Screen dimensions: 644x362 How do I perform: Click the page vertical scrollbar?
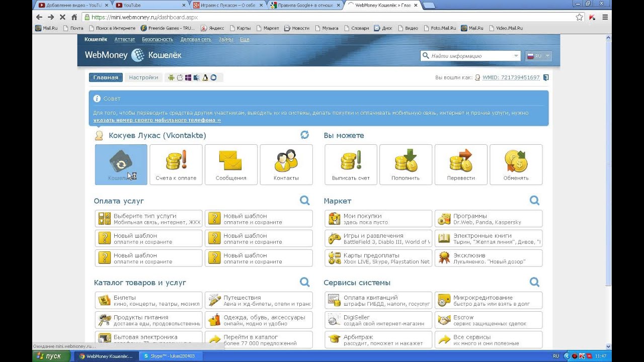(x=609, y=191)
